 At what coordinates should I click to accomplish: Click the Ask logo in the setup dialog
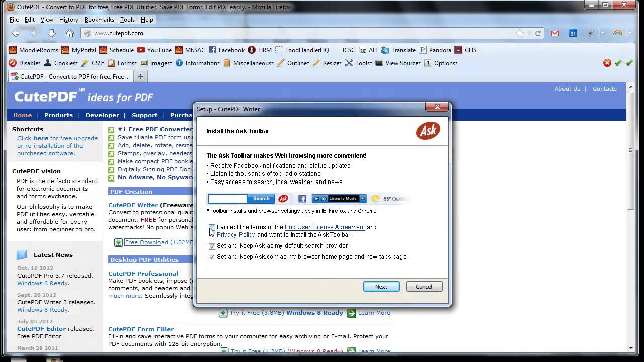point(428,131)
